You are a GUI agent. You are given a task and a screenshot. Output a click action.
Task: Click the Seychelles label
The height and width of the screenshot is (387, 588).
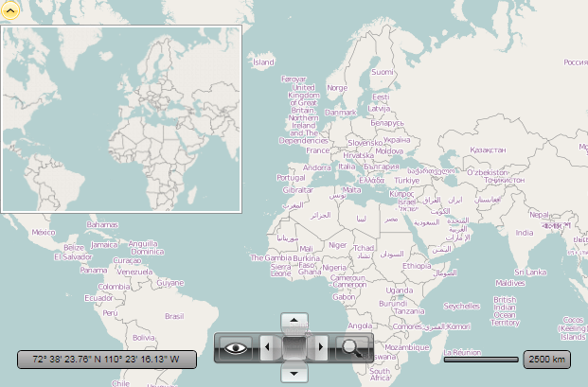[x=462, y=306]
